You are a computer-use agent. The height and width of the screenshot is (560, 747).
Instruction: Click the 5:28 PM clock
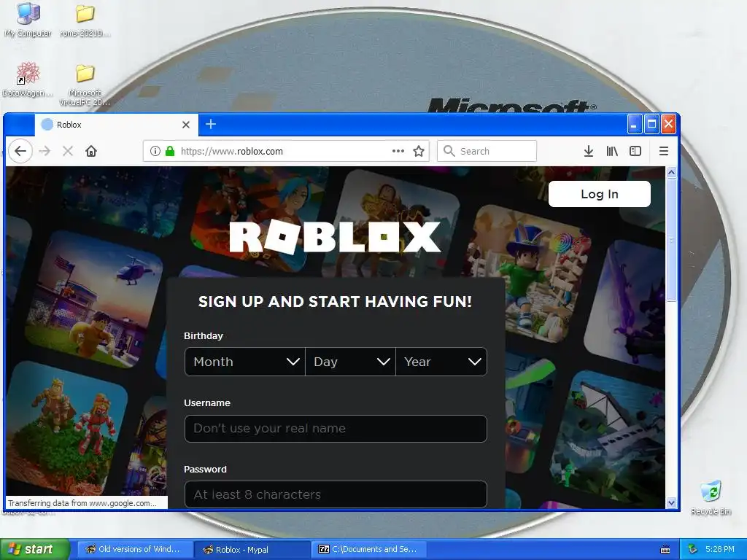pyautogui.click(x=720, y=550)
